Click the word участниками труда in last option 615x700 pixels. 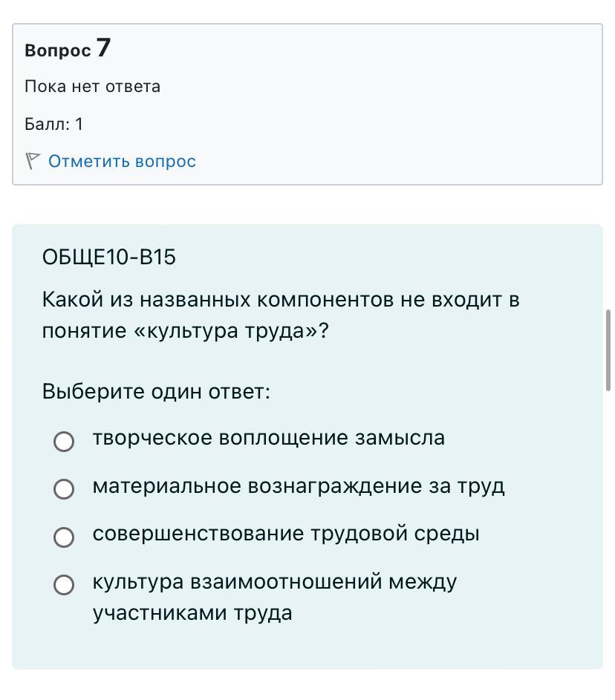pyautogui.click(x=192, y=613)
